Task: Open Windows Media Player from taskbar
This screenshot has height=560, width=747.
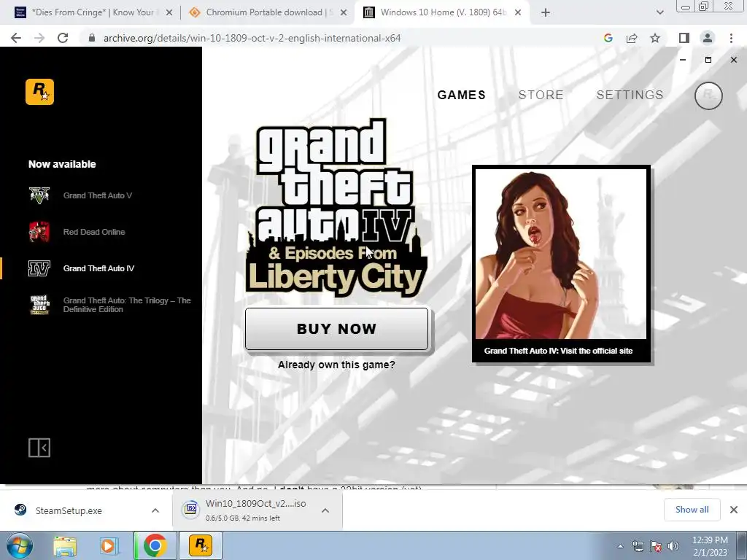Action: (108, 545)
